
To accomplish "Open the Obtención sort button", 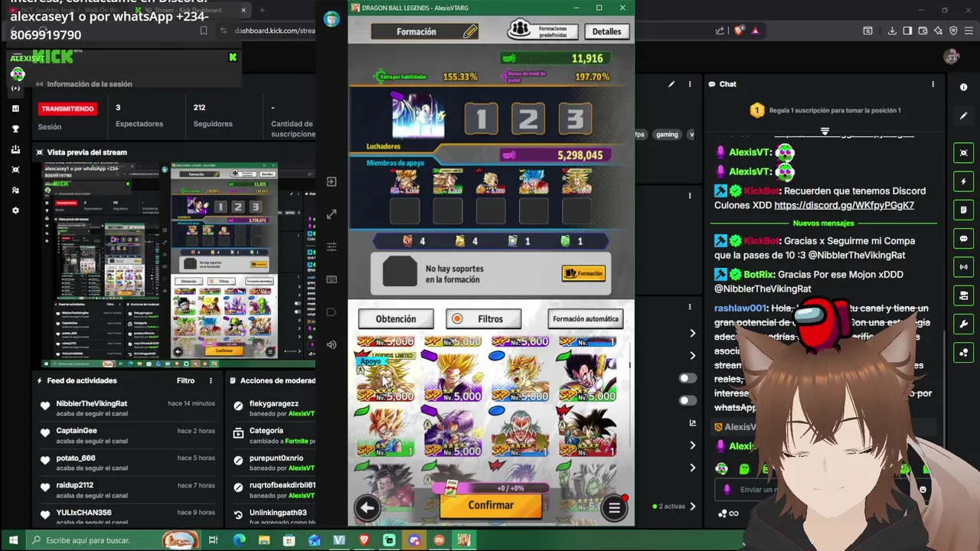I will tap(396, 319).
